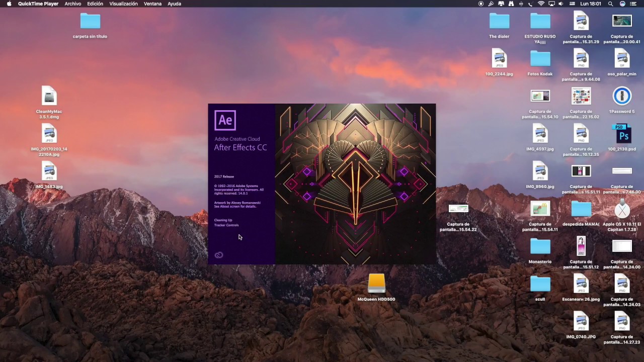The width and height of the screenshot is (644, 362).
Task: Click the 'Lun 18:01' clock
Action: (x=591, y=4)
